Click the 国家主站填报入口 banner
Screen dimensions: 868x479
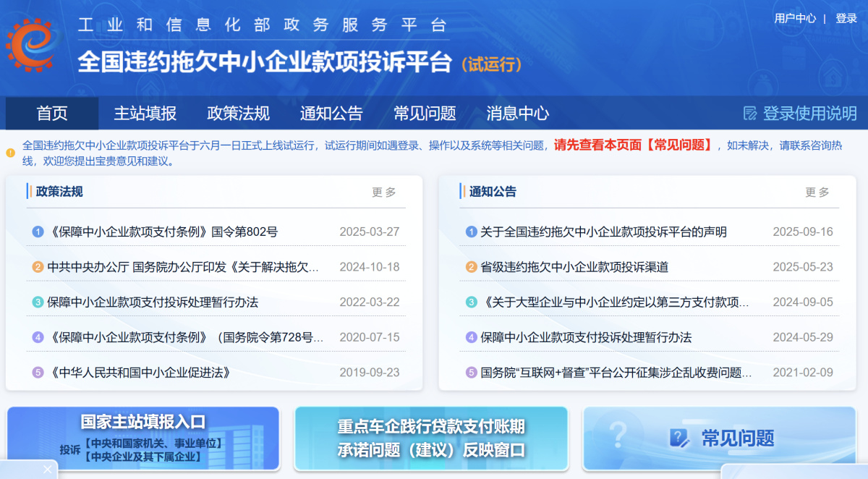[x=142, y=438]
